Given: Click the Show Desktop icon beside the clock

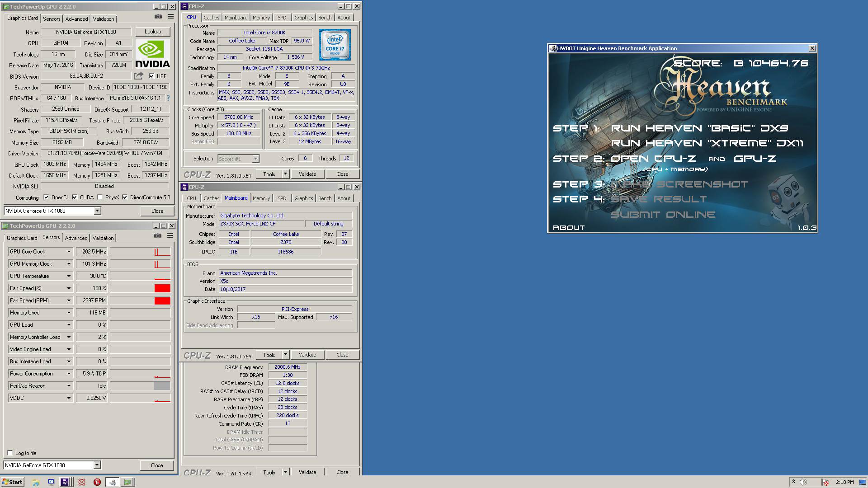Looking at the screenshot, I should (863, 482).
